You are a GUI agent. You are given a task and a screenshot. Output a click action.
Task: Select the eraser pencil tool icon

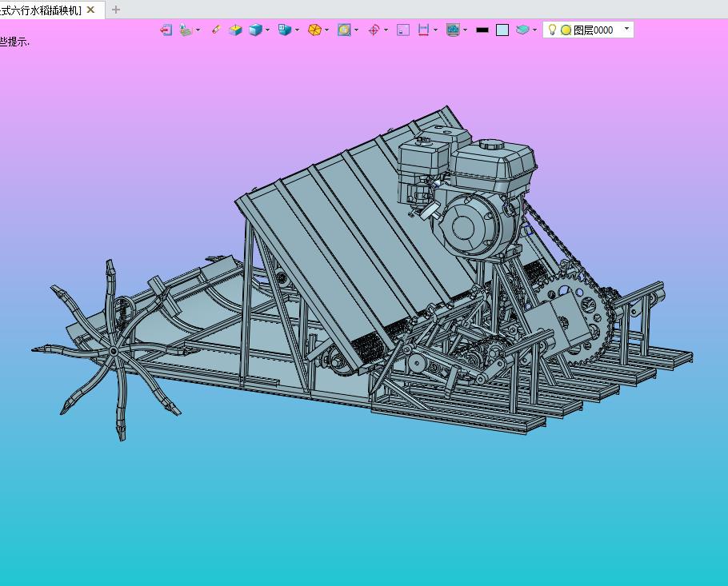point(215,30)
